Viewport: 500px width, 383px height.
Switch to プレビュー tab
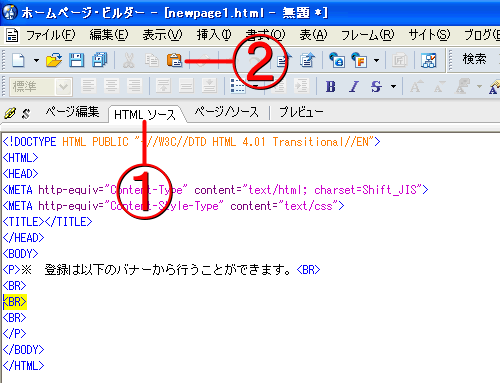click(301, 112)
